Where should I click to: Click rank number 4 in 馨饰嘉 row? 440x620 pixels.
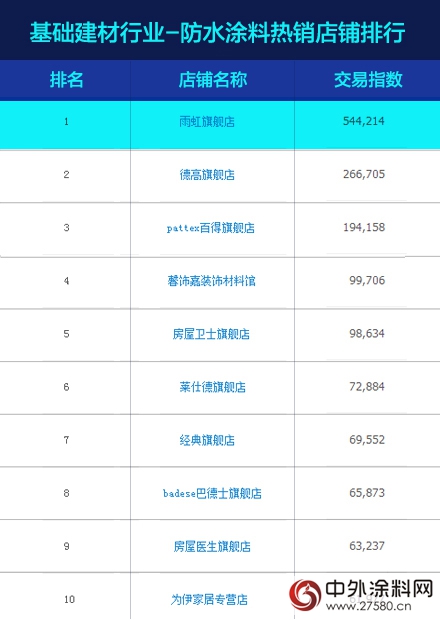(x=66, y=281)
